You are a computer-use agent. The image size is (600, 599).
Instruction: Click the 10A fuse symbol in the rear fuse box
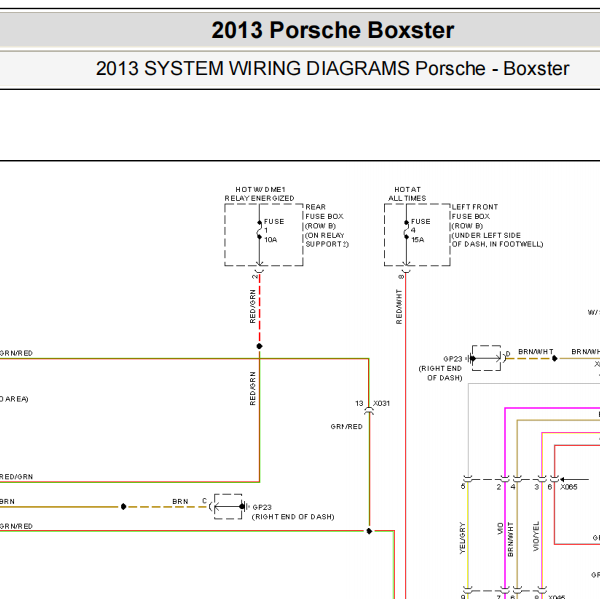click(x=259, y=230)
